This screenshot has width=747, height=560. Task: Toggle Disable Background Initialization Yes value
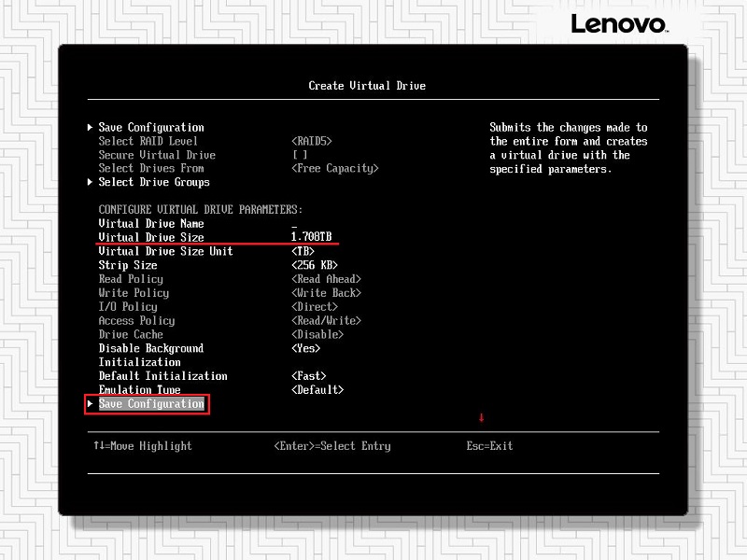pyautogui.click(x=305, y=348)
